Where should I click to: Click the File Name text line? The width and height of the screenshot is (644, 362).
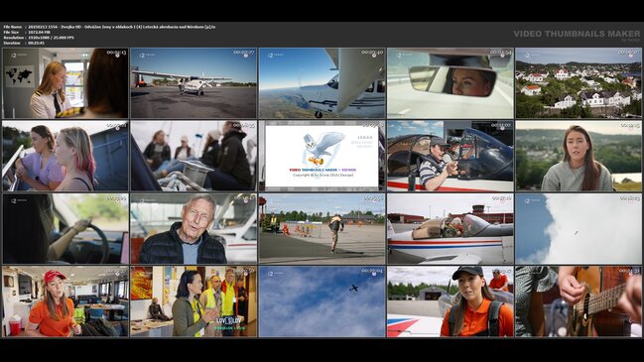110,27
